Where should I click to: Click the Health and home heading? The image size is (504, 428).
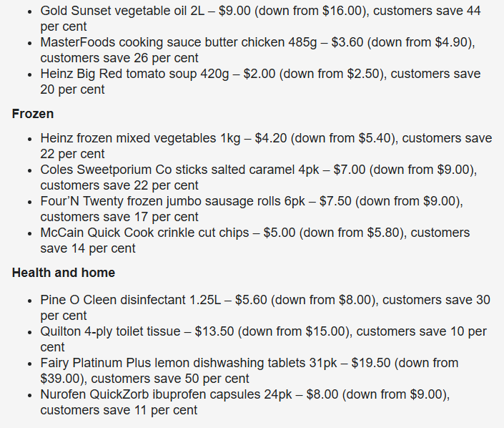click(64, 273)
